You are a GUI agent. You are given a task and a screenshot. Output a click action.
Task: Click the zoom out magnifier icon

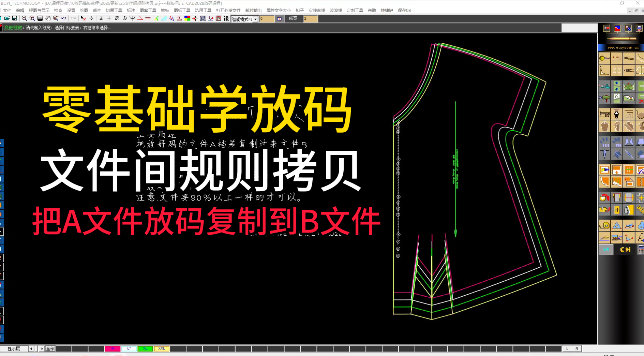[x=24, y=18]
